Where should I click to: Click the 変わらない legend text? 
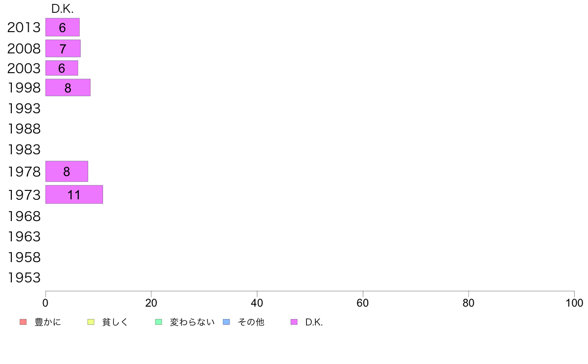coord(192,322)
